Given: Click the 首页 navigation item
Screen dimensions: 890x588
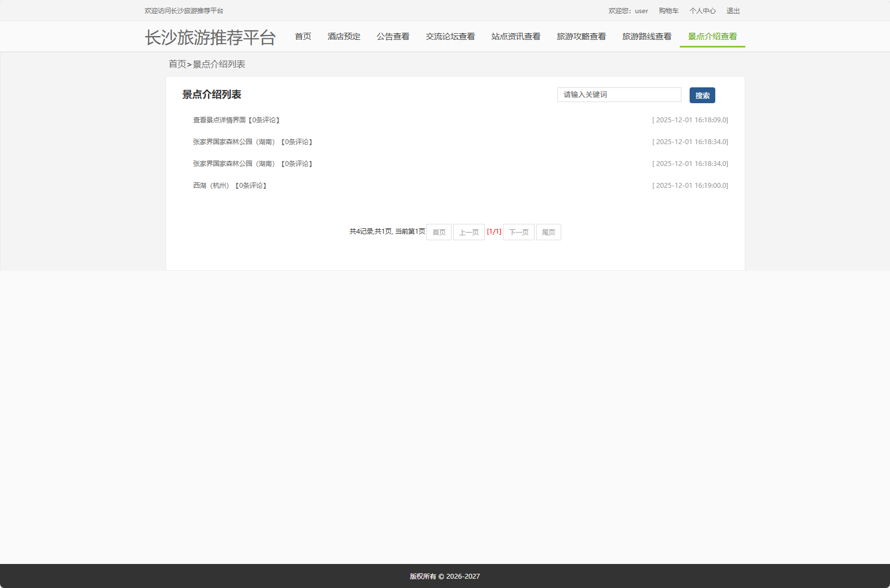Looking at the screenshot, I should pyautogui.click(x=302, y=36).
